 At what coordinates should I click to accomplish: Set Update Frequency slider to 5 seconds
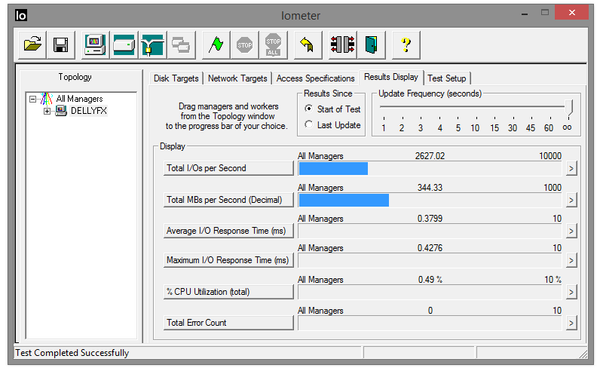[458, 108]
